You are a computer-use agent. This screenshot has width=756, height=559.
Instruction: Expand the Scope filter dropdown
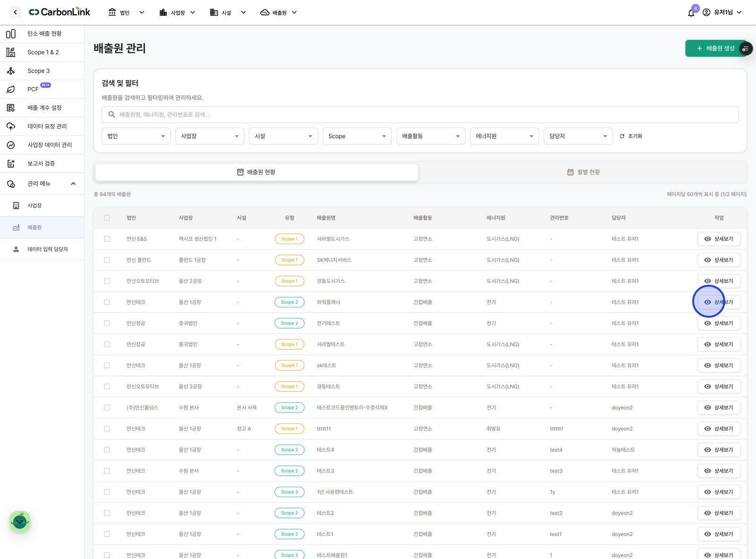[357, 136]
